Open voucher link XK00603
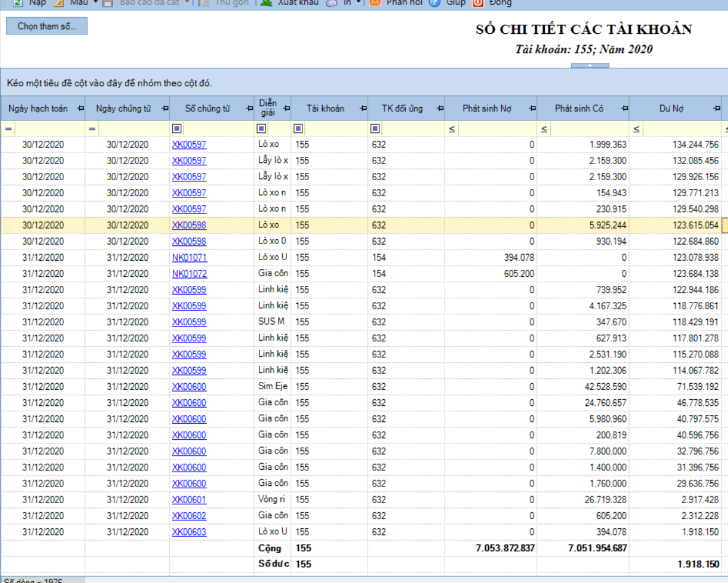Screen dimensions: 728x583 tap(189, 532)
